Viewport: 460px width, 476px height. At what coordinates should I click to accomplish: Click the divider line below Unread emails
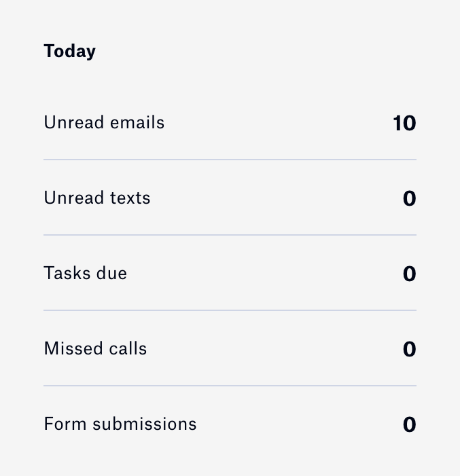(x=230, y=160)
